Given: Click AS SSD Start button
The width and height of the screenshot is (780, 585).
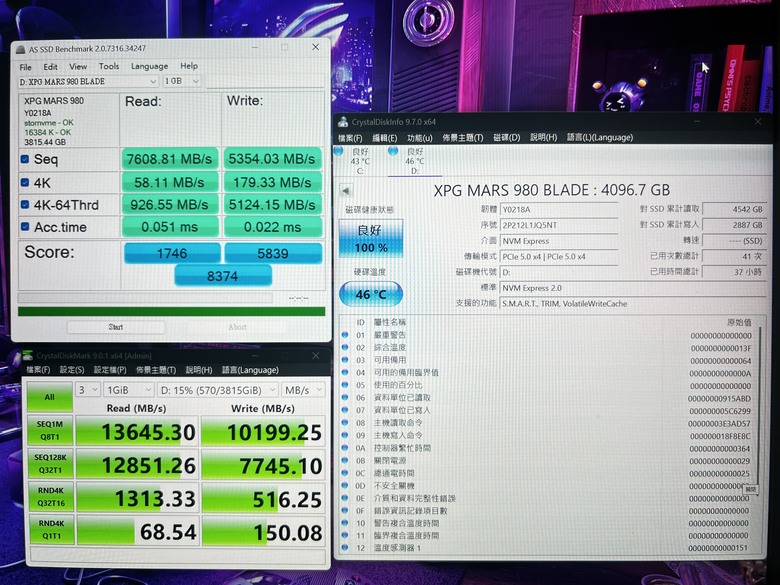Looking at the screenshot, I should pos(116,327).
